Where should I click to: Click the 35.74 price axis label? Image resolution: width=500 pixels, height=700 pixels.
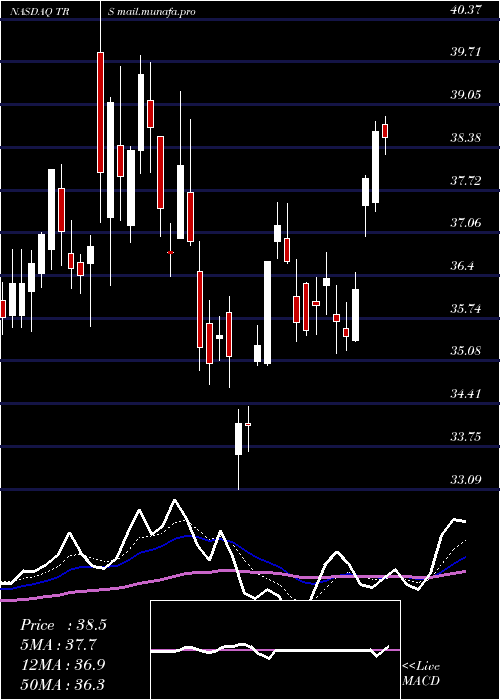click(466, 309)
